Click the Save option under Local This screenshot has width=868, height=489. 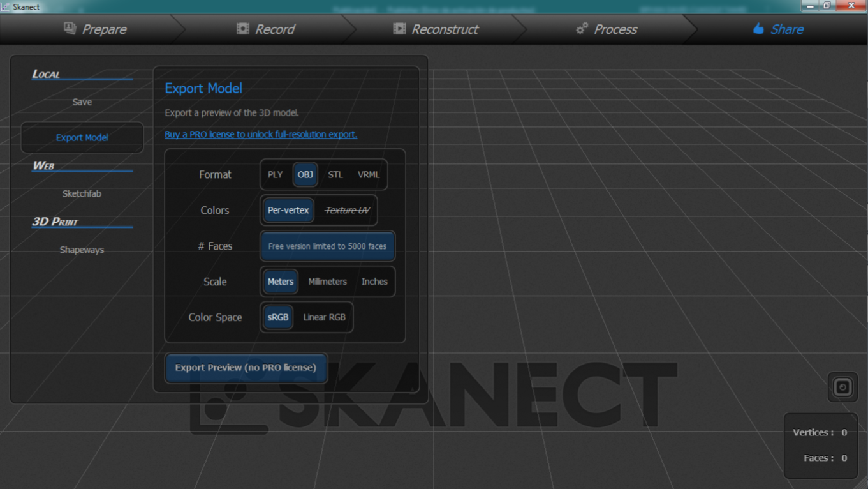click(82, 102)
